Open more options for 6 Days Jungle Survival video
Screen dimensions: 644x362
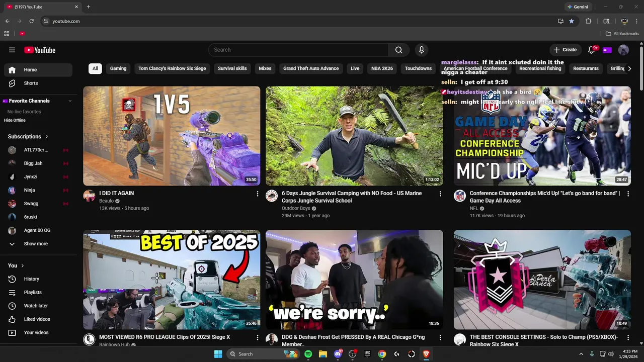click(440, 194)
